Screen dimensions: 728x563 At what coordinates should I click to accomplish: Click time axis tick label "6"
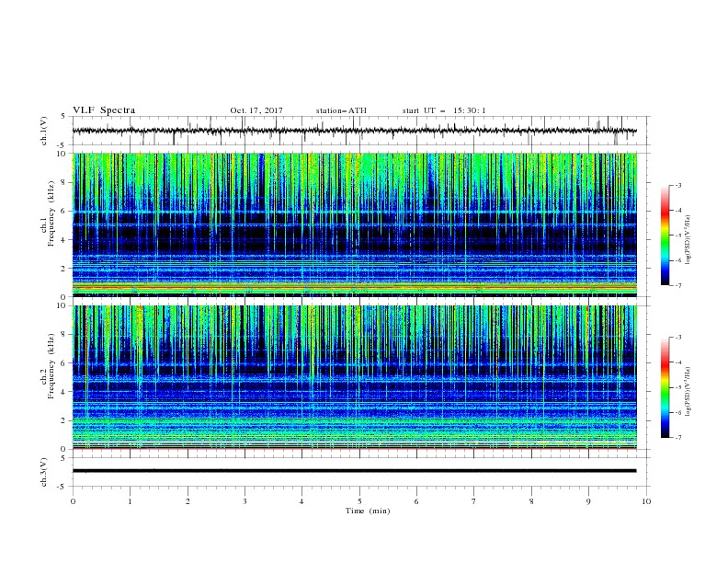coord(416,501)
